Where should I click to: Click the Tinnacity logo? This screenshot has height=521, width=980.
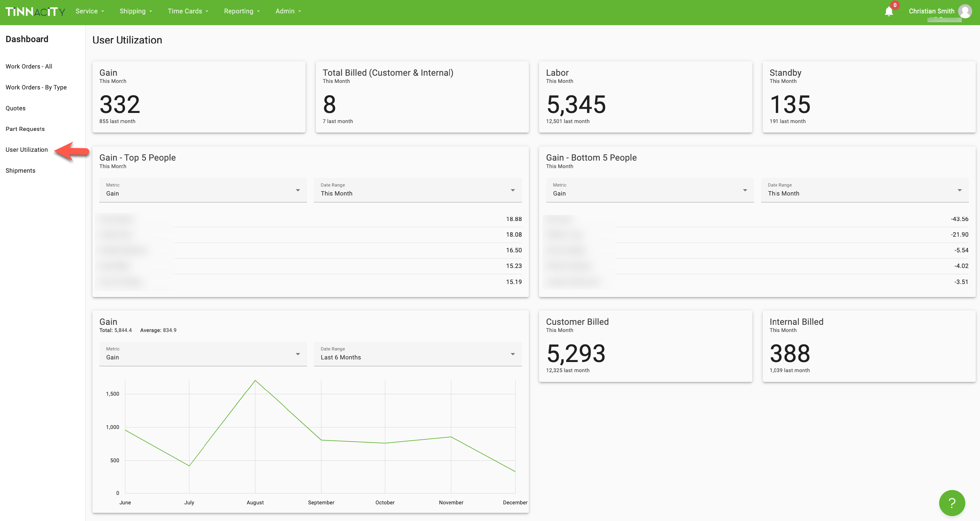[x=35, y=11]
